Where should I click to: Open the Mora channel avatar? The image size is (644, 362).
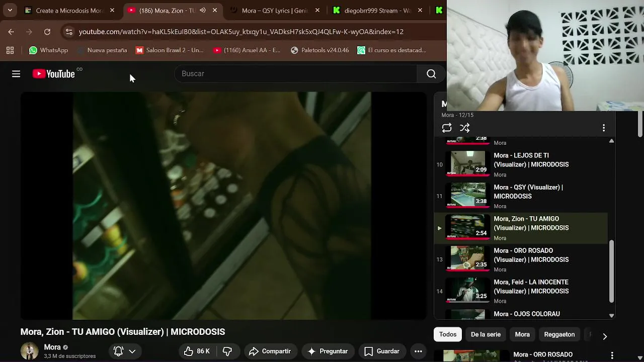click(x=29, y=351)
